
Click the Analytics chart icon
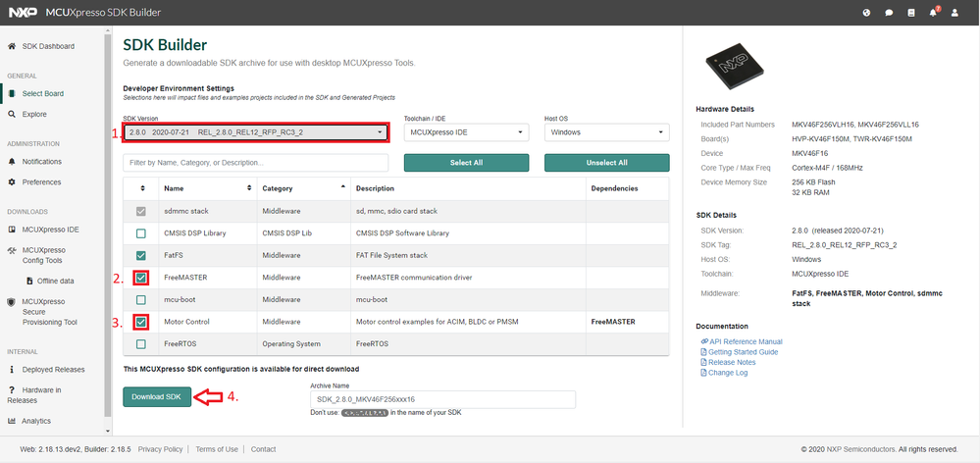coord(11,421)
